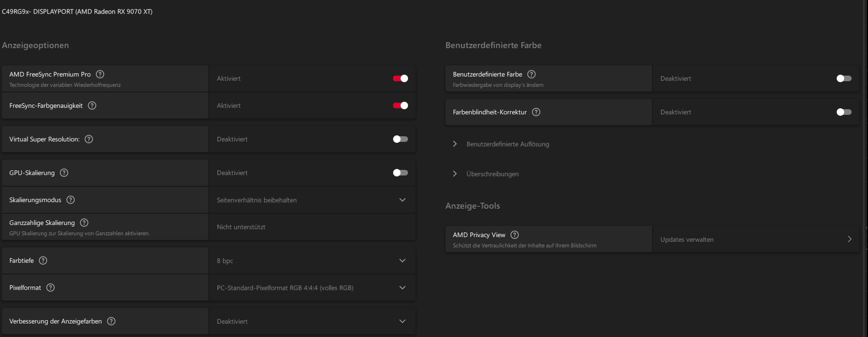
Task: Click help icon beside FreeSync-Farbgenauigkeit
Action: point(92,105)
